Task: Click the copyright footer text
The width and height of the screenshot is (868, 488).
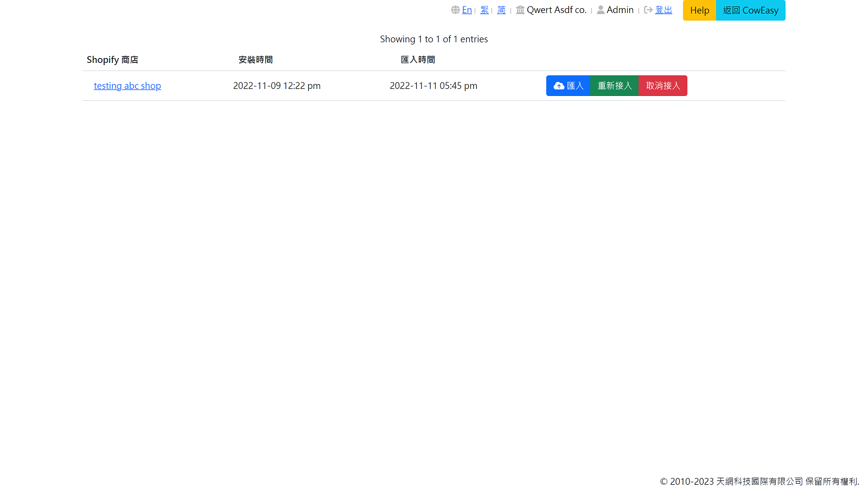Action: pos(759,481)
